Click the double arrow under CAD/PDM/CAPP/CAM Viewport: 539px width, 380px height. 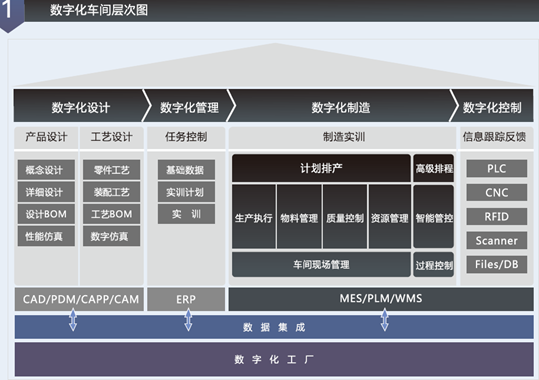coord(73,319)
